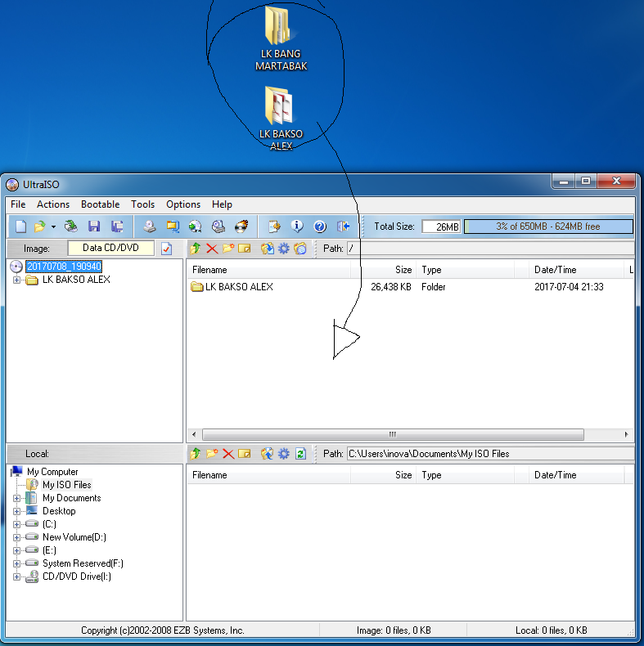Click the Exit door icon
The image size is (644, 646).
(343, 227)
